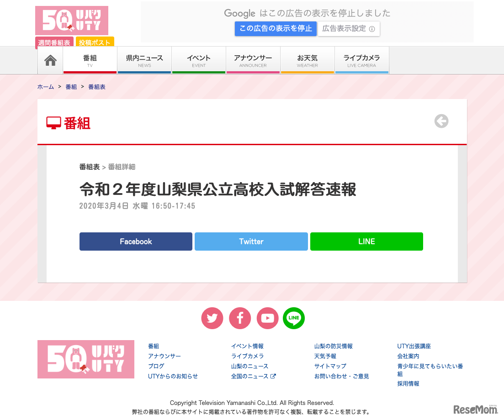Open the green LINE icon in footer
The width and height of the screenshot is (504, 420).
point(294,318)
